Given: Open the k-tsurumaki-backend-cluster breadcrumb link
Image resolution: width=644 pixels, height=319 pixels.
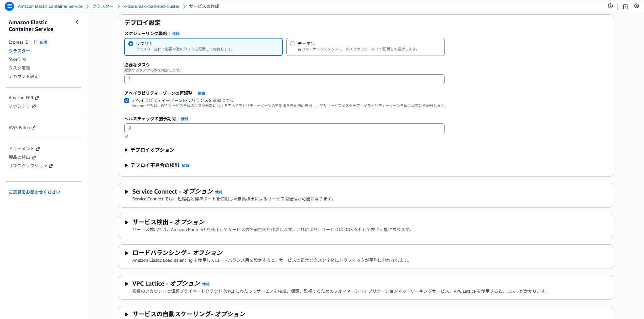Looking at the screenshot, I should 151,6.
